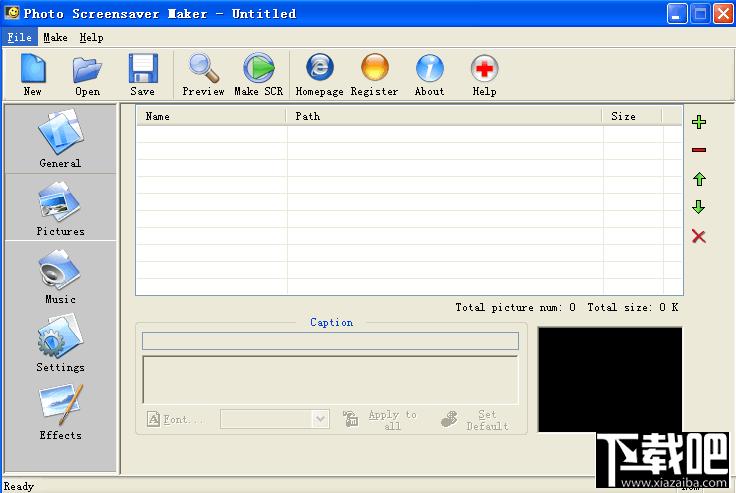Move picture down with green arrow

(699, 207)
